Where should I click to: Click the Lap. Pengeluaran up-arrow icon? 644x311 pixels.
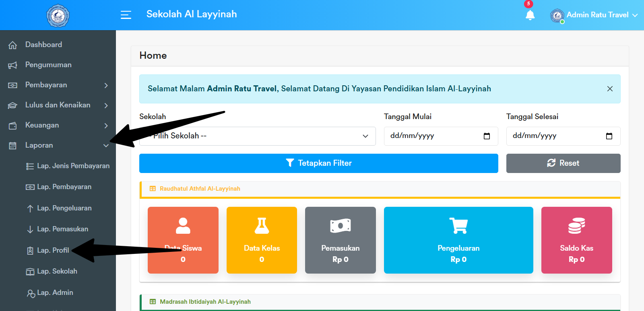pos(30,208)
